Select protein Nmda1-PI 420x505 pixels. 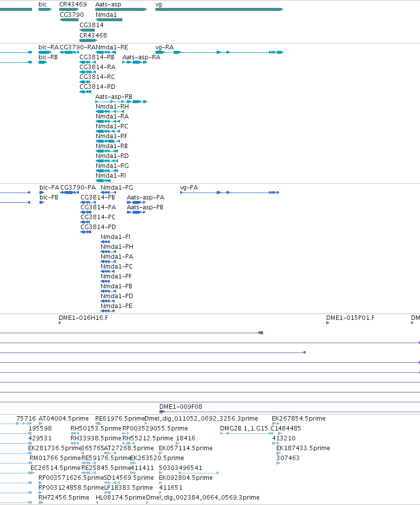point(105,242)
